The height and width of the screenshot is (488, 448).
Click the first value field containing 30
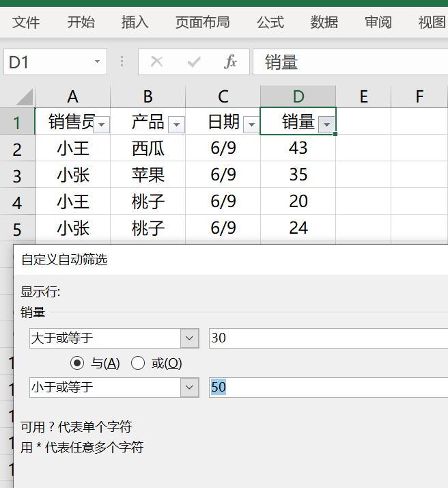(328, 338)
